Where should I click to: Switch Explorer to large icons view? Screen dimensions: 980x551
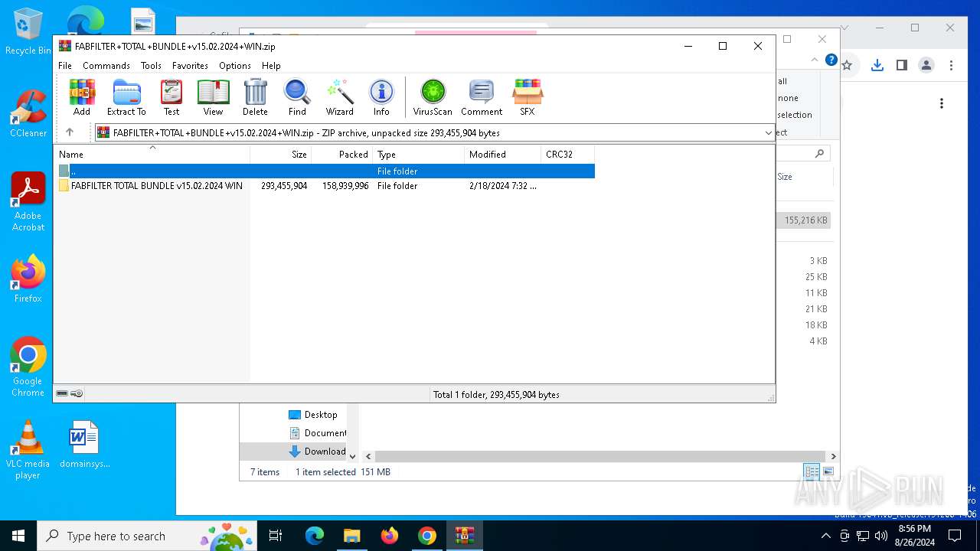pyautogui.click(x=828, y=471)
